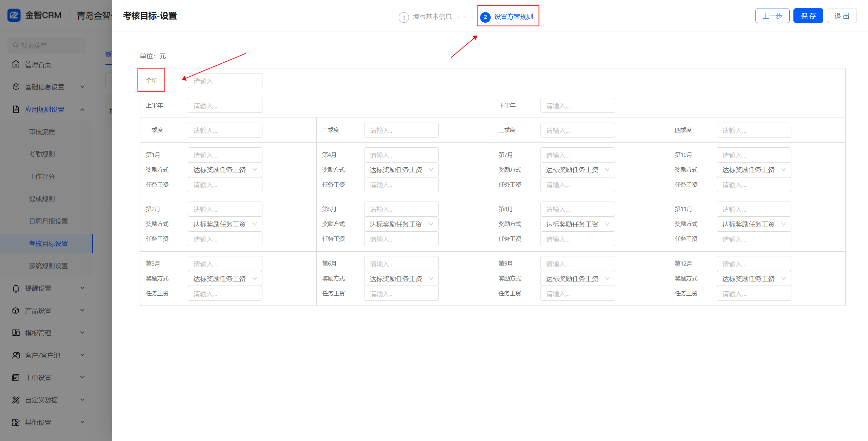The height and width of the screenshot is (441, 868).
Task: Click the 上半年 target input field
Action: click(225, 105)
